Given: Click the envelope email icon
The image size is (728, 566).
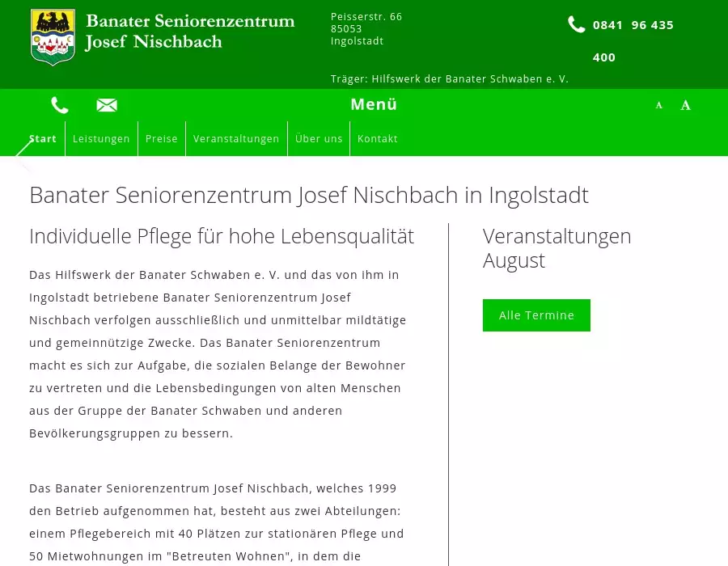Looking at the screenshot, I should 107,105.
